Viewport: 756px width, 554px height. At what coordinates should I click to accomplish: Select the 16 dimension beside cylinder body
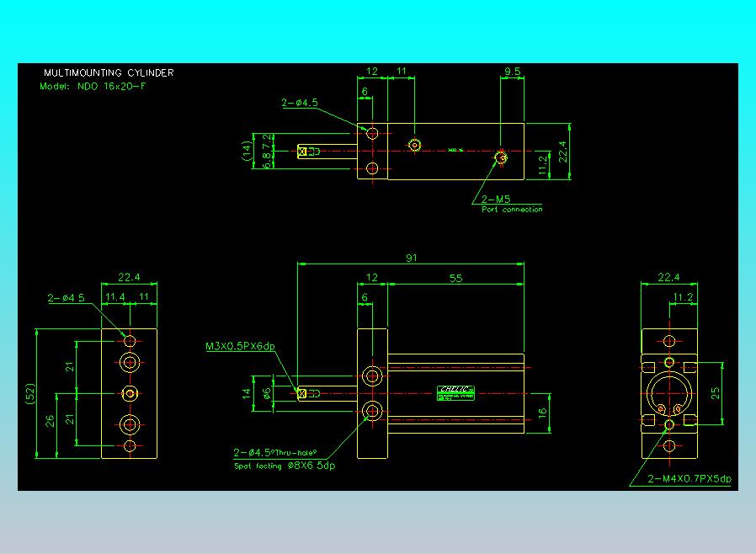[542, 413]
